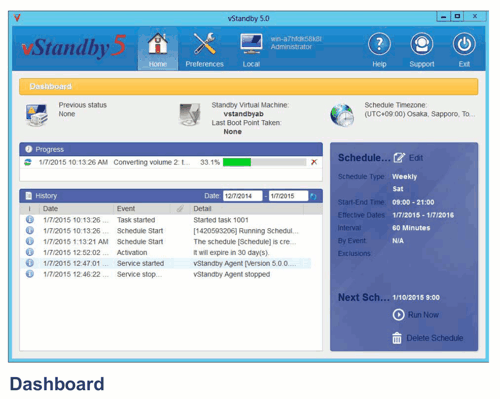Click info icon of Service started row
Screen dimensions: 500x399
(x=30, y=263)
